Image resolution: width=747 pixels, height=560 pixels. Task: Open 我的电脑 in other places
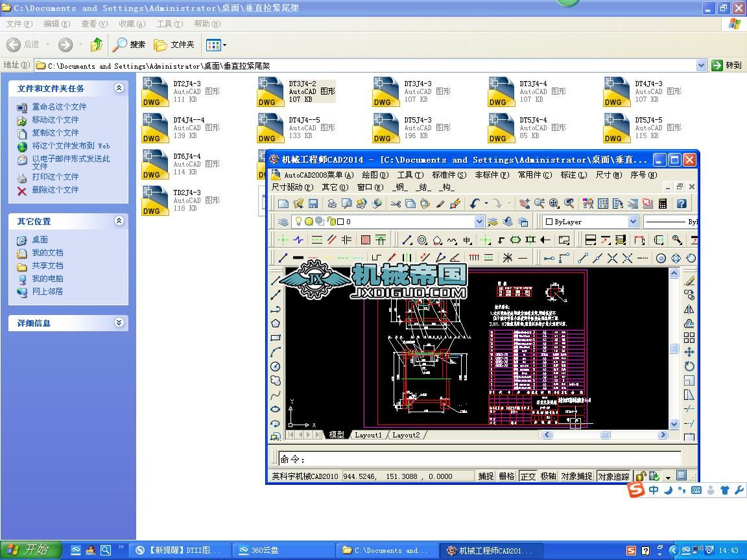(47, 279)
